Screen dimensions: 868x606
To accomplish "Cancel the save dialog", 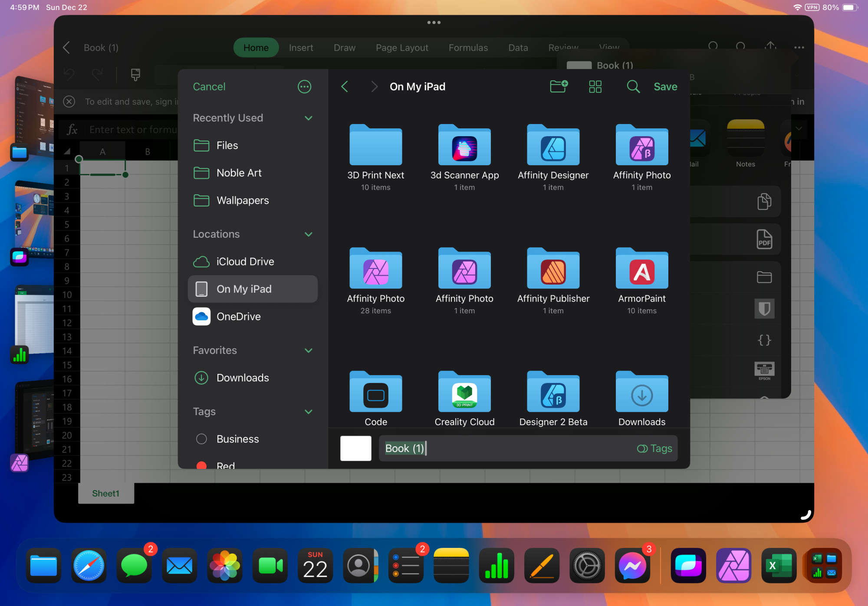I will pos(209,87).
